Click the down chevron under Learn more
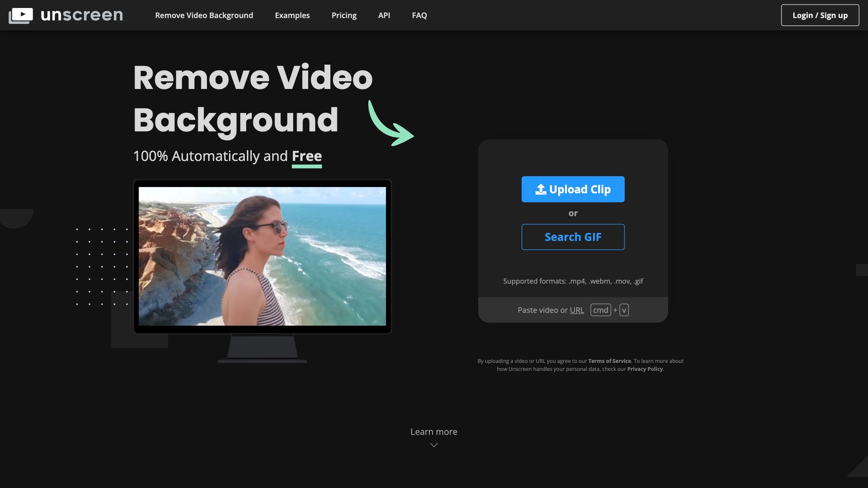 tap(434, 445)
